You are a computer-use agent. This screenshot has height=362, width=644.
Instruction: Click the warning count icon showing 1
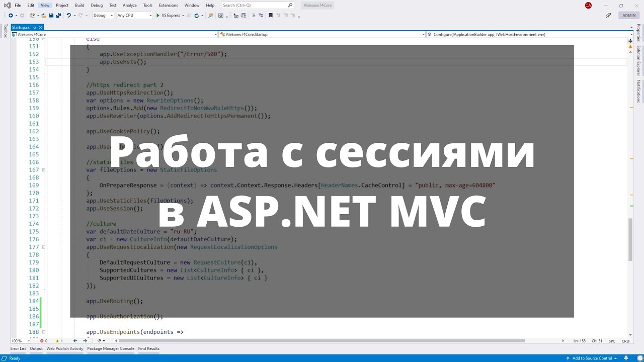point(58,341)
